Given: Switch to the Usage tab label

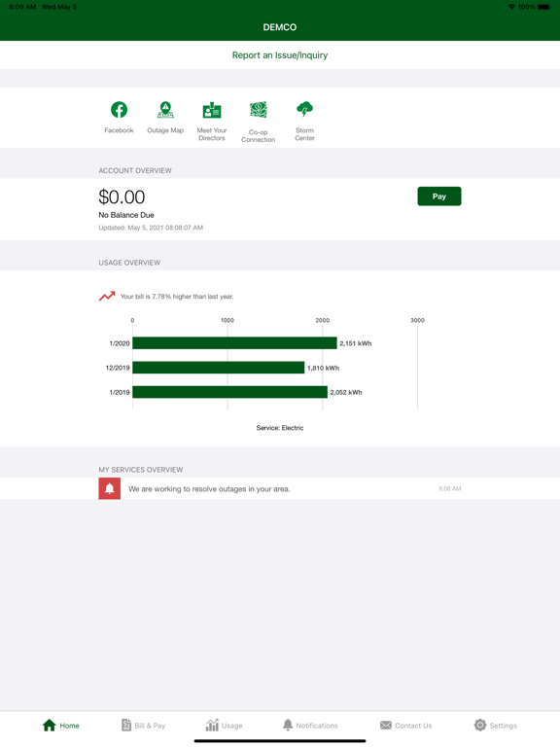Looking at the screenshot, I should pos(232,726).
